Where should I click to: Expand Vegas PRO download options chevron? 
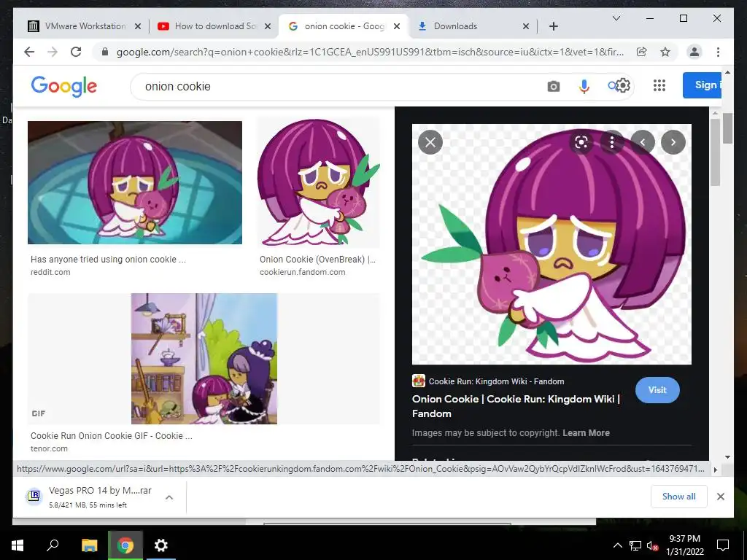tap(169, 497)
